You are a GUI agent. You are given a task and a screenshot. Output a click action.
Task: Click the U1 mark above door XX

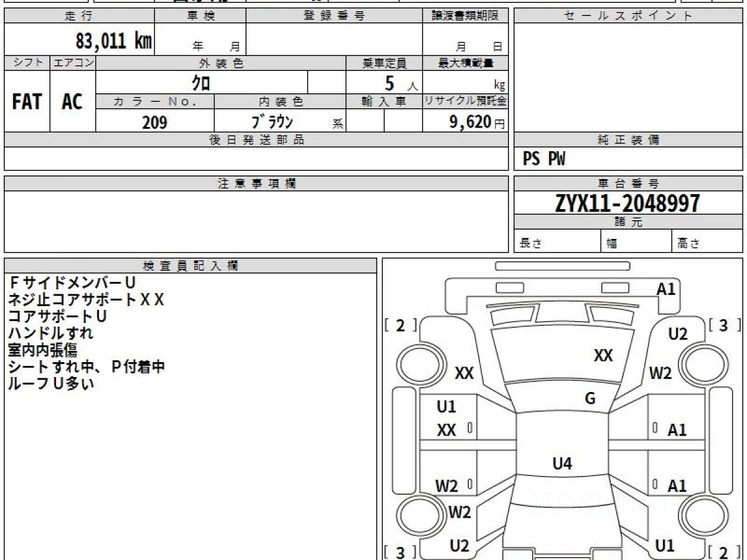tap(446, 407)
